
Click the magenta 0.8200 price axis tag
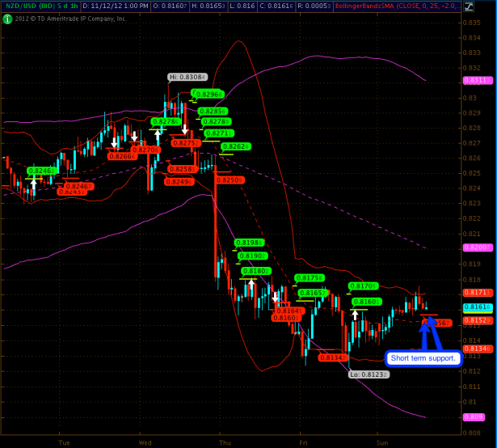pos(474,247)
